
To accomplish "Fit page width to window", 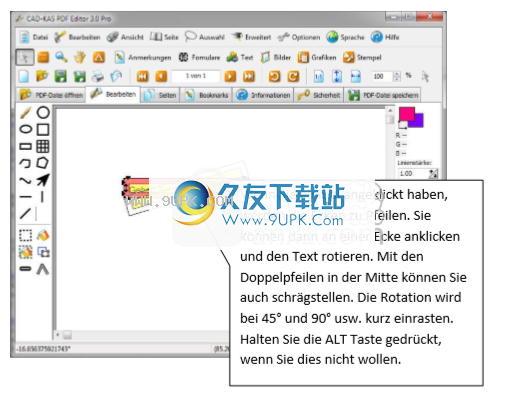I will [356, 77].
